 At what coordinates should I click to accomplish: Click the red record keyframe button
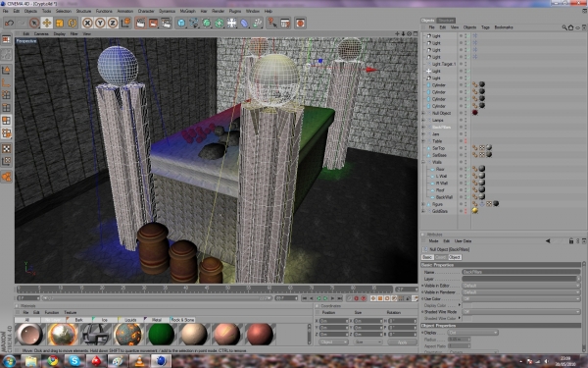357,298
